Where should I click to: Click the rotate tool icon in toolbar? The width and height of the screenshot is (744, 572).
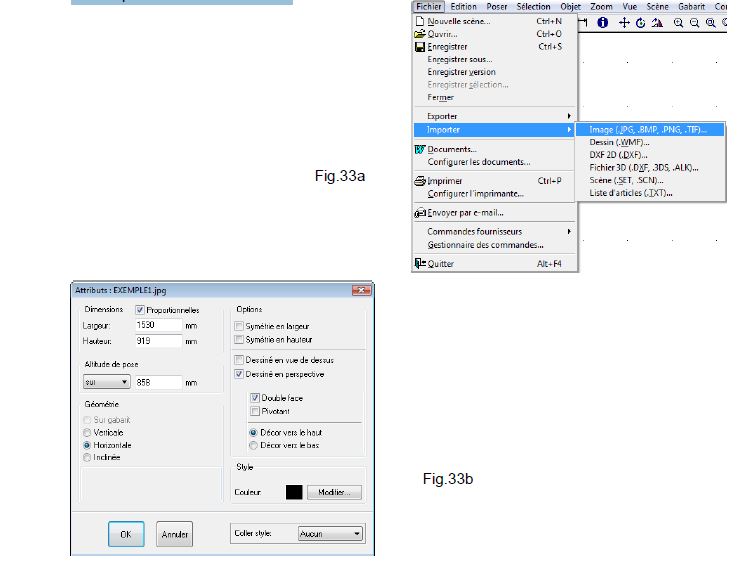click(x=640, y=22)
